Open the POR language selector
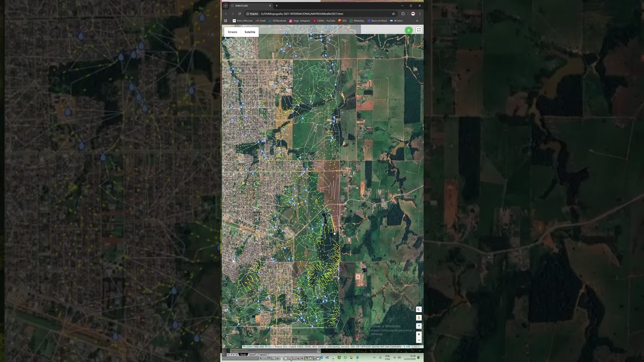Screen dimensions: 644x362 click(387, 357)
